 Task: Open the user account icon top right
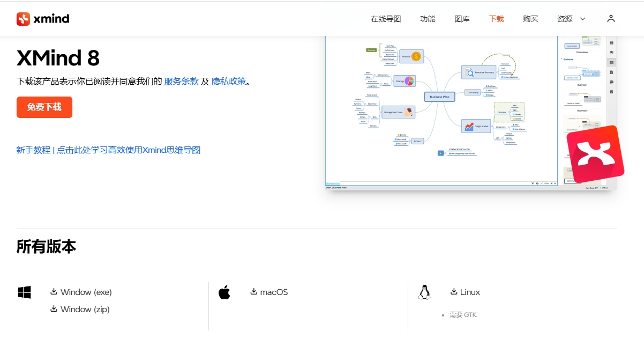pyautogui.click(x=611, y=18)
